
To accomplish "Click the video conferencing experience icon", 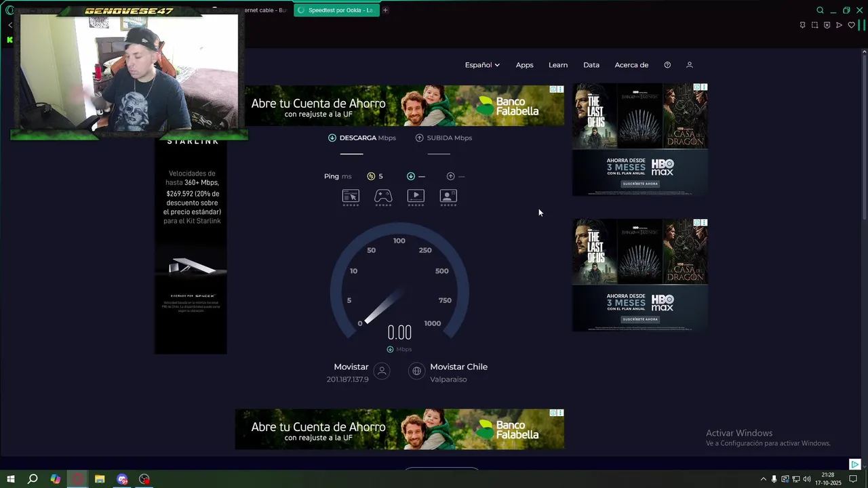I will [448, 196].
